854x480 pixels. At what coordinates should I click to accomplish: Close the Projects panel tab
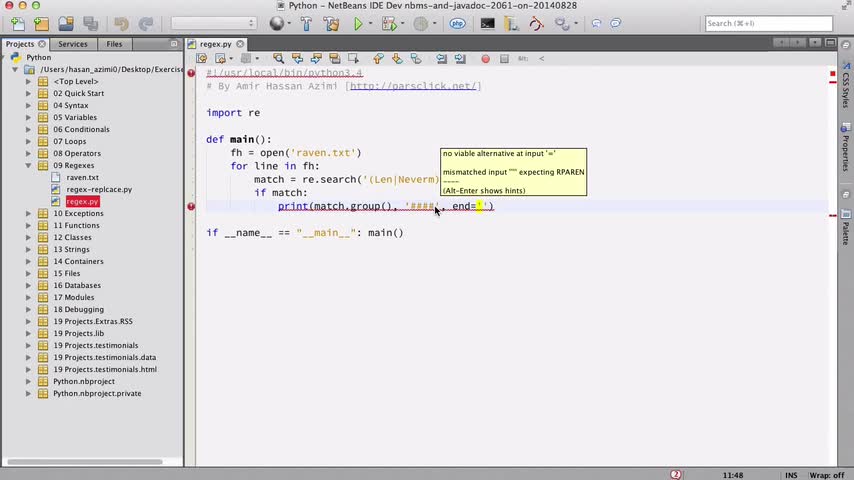pos(42,44)
